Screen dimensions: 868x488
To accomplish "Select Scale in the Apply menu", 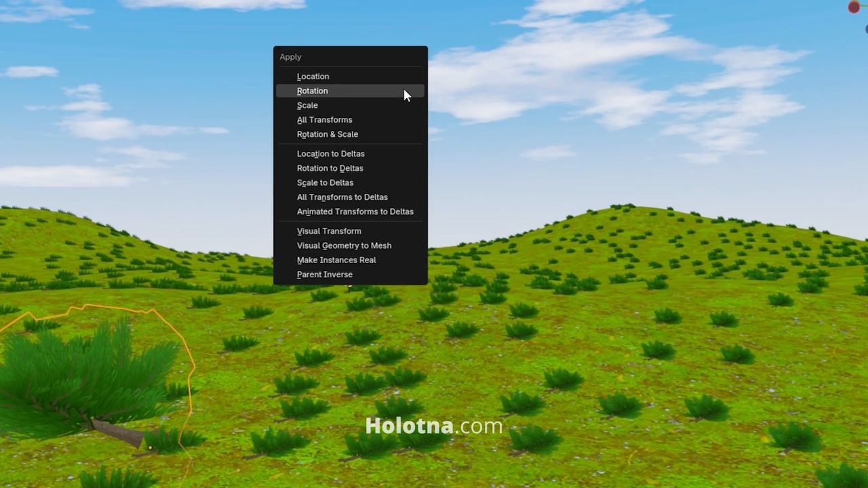I will [350, 105].
